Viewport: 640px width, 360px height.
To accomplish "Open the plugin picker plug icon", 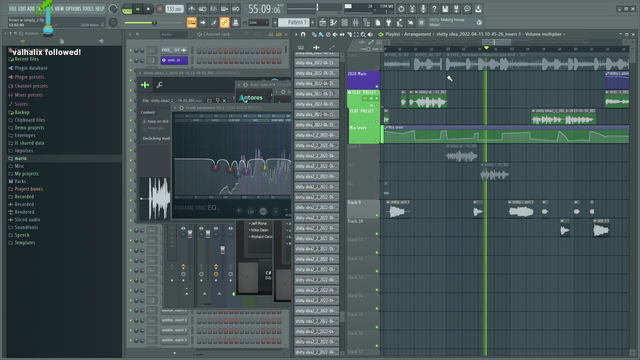I will tap(389, 22).
